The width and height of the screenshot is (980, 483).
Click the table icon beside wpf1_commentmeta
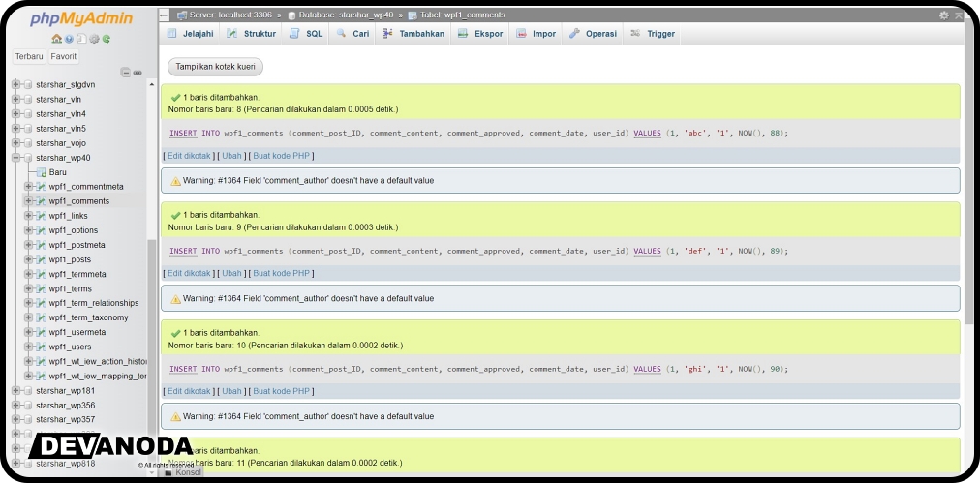click(x=42, y=186)
